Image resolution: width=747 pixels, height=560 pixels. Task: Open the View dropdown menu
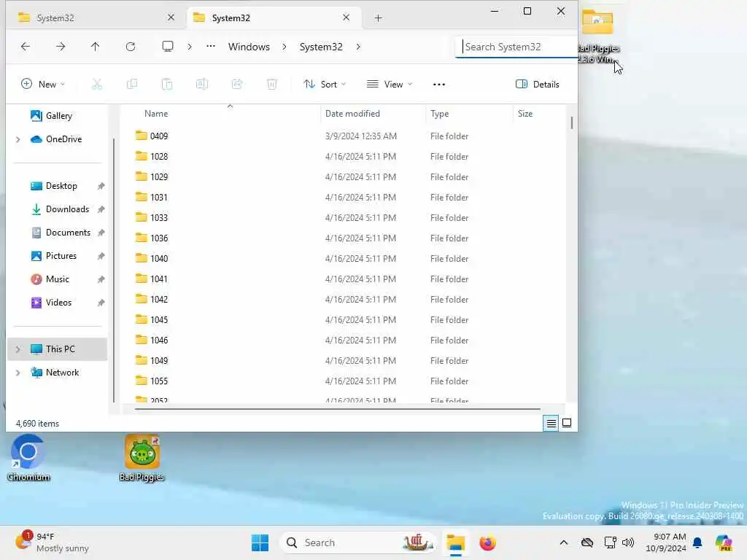coord(390,85)
